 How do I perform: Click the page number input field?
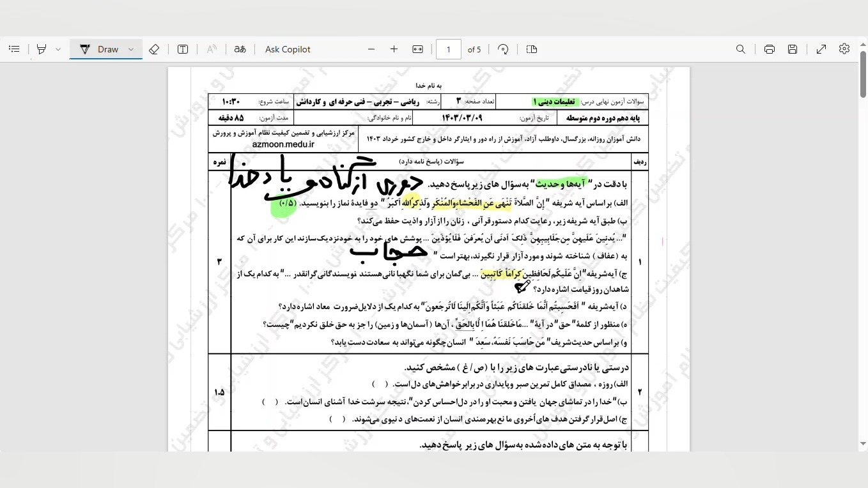tap(449, 49)
